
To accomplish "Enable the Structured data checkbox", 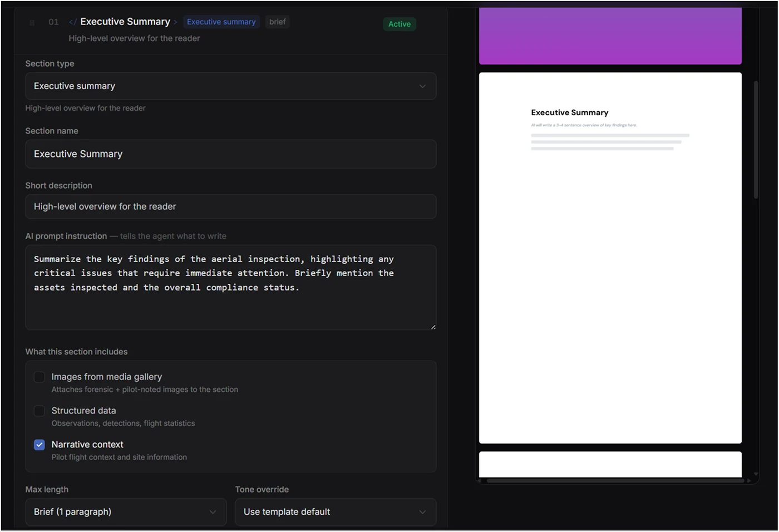I will [x=39, y=411].
